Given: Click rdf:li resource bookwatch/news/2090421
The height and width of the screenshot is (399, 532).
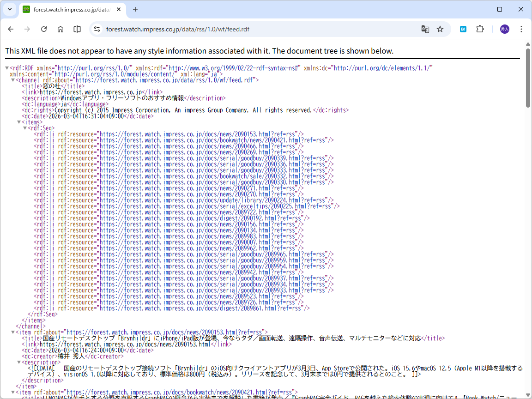Looking at the screenshot, I should pyautogui.click(x=183, y=140).
